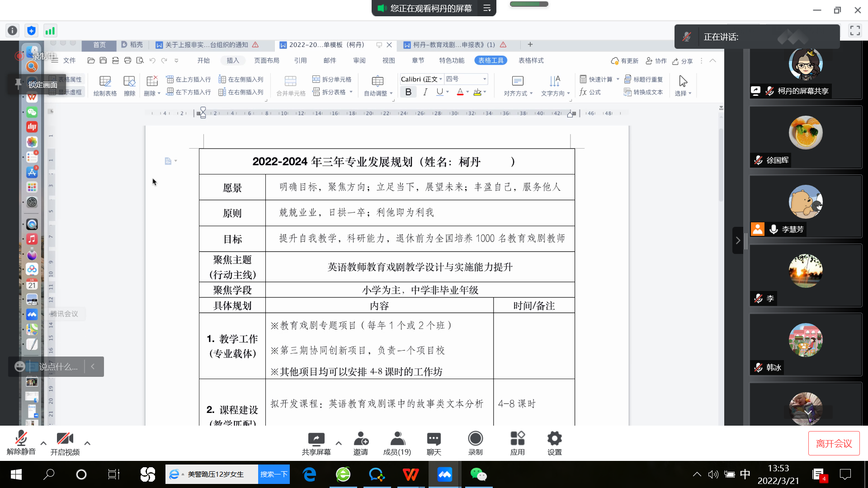Pick font color A swatch
Image resolution: width=868 pixels, height=488 pixels.
coord(460,92)
